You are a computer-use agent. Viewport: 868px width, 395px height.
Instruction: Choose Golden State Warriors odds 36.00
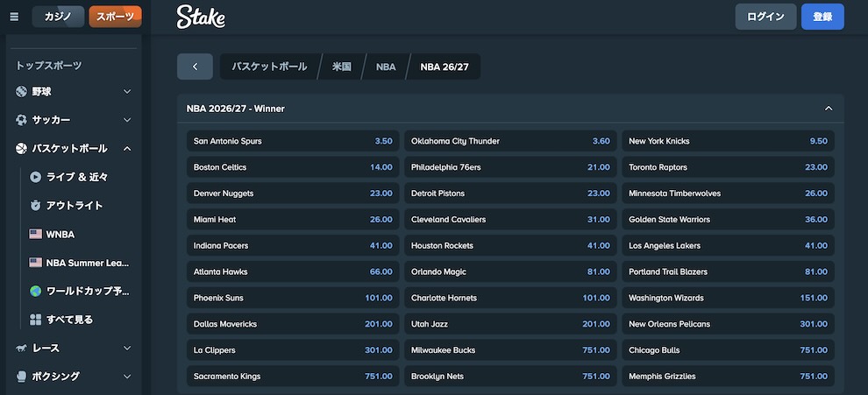(x=728, y=220)
